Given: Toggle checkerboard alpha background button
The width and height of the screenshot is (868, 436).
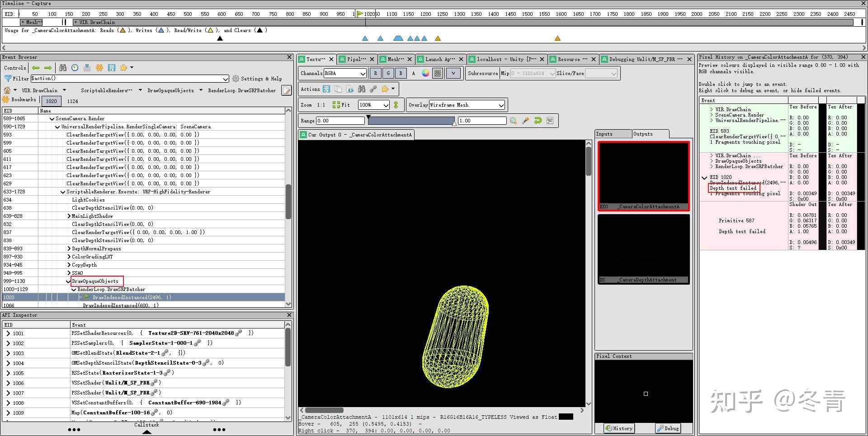Looking at the screenshot, I should coord(438,73).
